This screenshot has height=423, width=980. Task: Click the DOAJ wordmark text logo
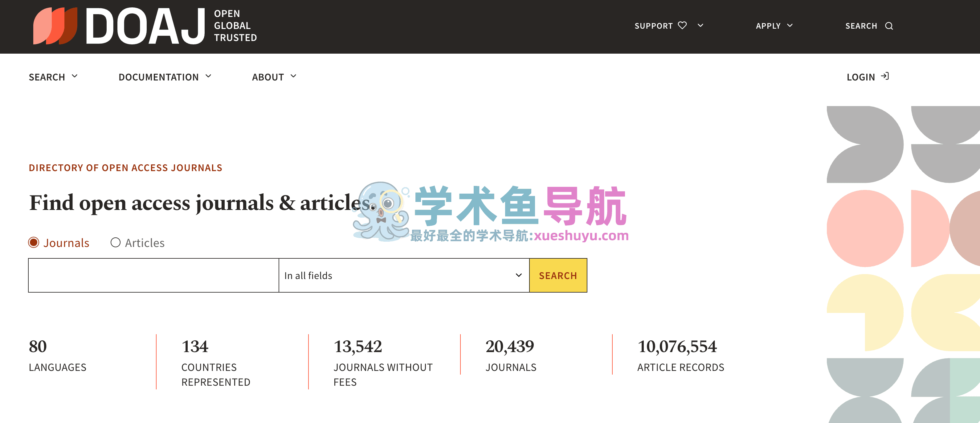pyautogui.click(x=145, y=26)
